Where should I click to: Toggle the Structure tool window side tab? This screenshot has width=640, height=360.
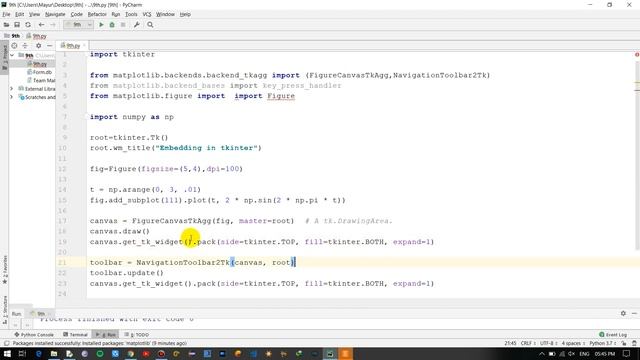point(4,309)
